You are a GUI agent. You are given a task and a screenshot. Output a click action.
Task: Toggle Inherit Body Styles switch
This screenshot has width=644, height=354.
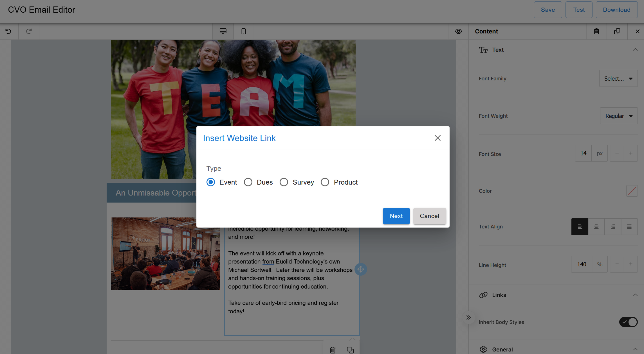[628, 322]
